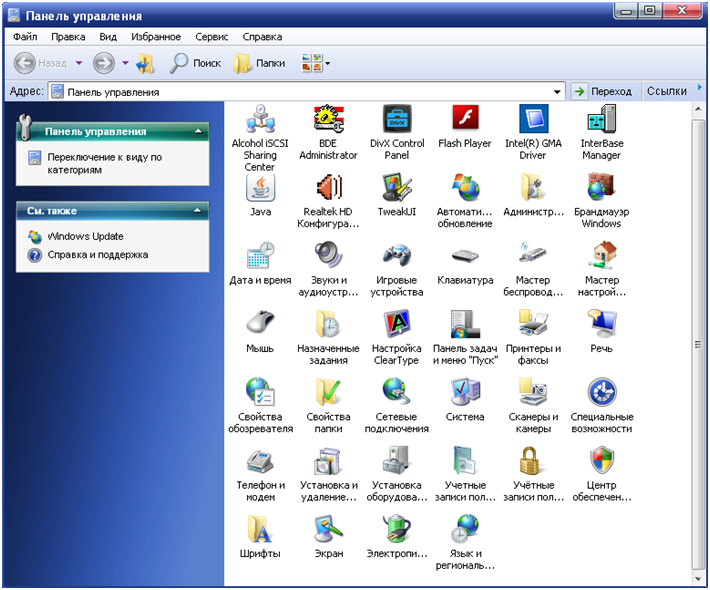Open the Сервис menu
The height and width of the screenshot is (590, 710).
click(x=211, y=37)
